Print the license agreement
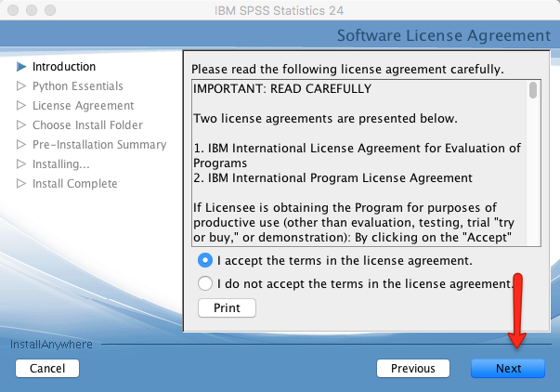560x392 pixels. [227, 308]
